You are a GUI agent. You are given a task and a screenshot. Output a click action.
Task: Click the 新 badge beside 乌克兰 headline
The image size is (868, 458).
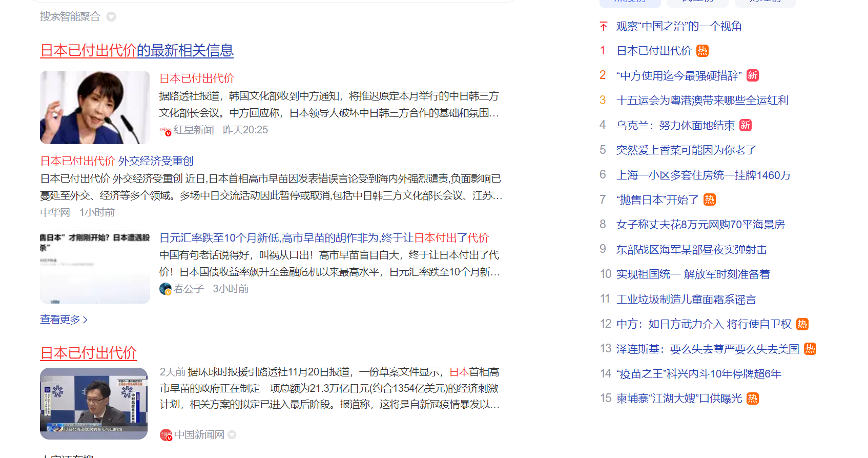point(746,125)
